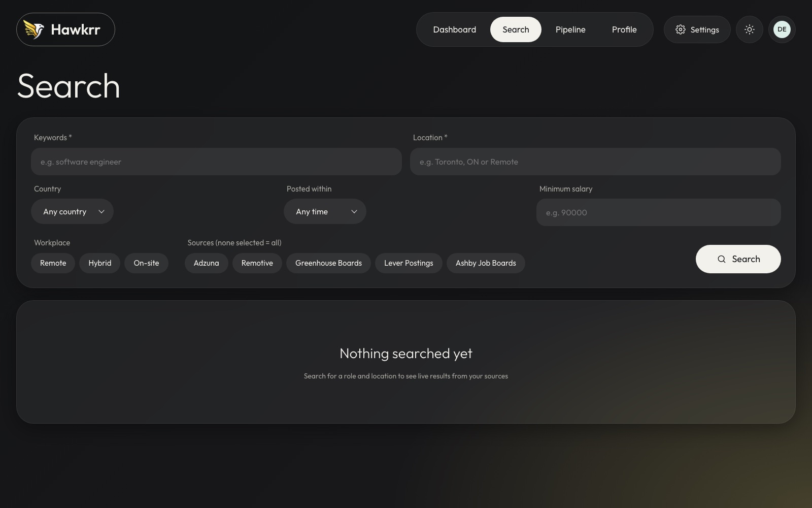Run the search with Search button
This screenshot has width=812, height=508.
pyautogui.click(x=738, y=259)
